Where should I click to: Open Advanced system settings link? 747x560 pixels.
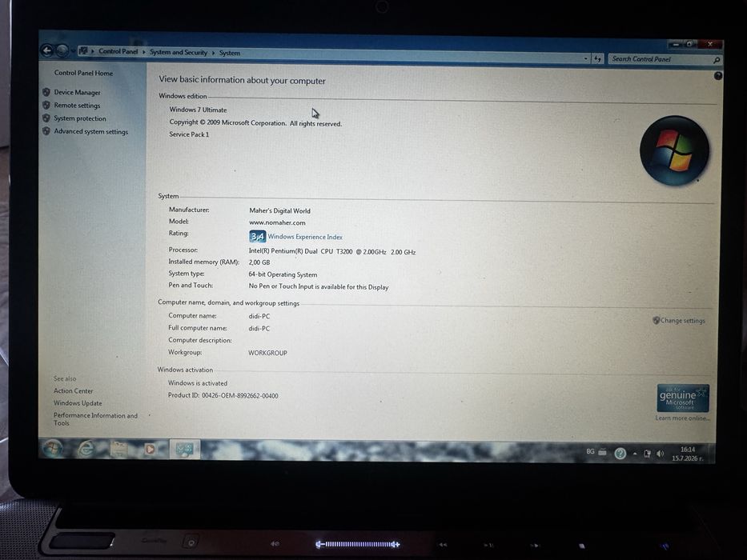91,131
